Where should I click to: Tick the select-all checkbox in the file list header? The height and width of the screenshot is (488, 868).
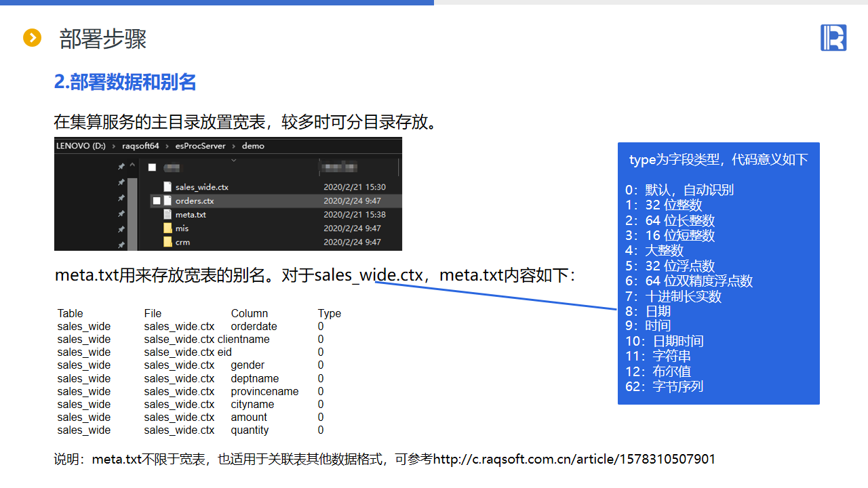point(153,167)
